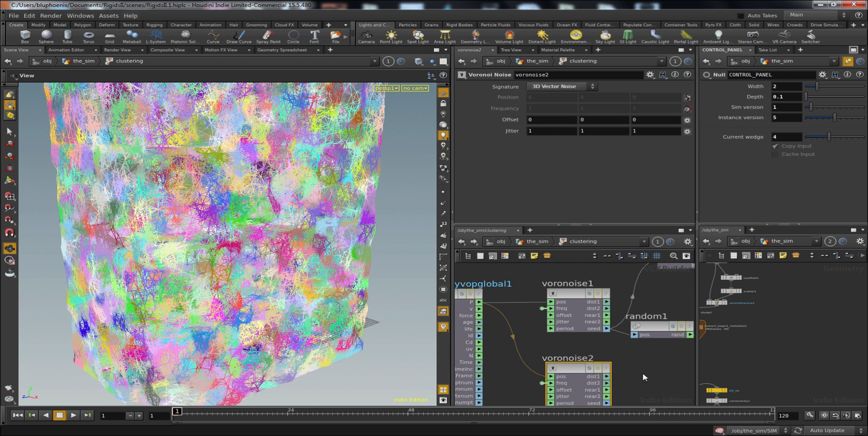The height and width of the screenshot is (436, 868).
Task: Switch to the Rigid Bodies shelf tab
Action: 459,25
